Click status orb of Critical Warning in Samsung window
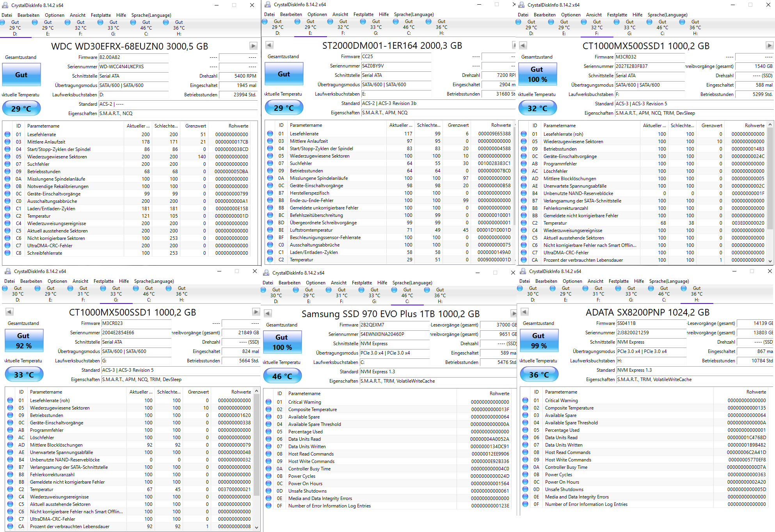This screenshot has width=775, height=532. pyautogui.click(x=268, y=402)
